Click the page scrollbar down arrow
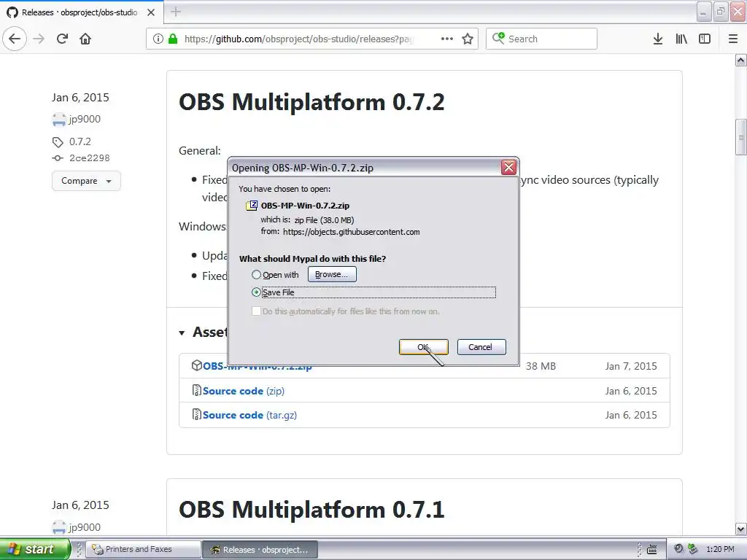747x560 pixels. (741, 529)
